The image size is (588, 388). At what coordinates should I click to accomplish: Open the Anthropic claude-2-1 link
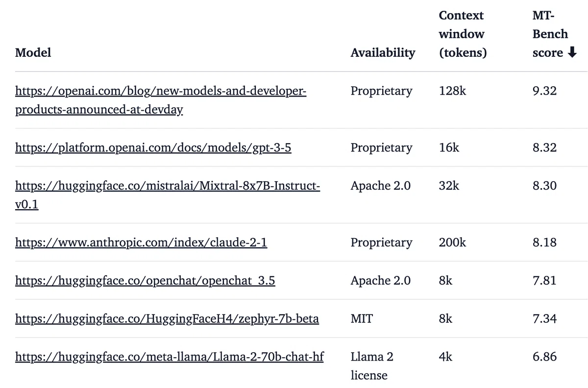141,242
